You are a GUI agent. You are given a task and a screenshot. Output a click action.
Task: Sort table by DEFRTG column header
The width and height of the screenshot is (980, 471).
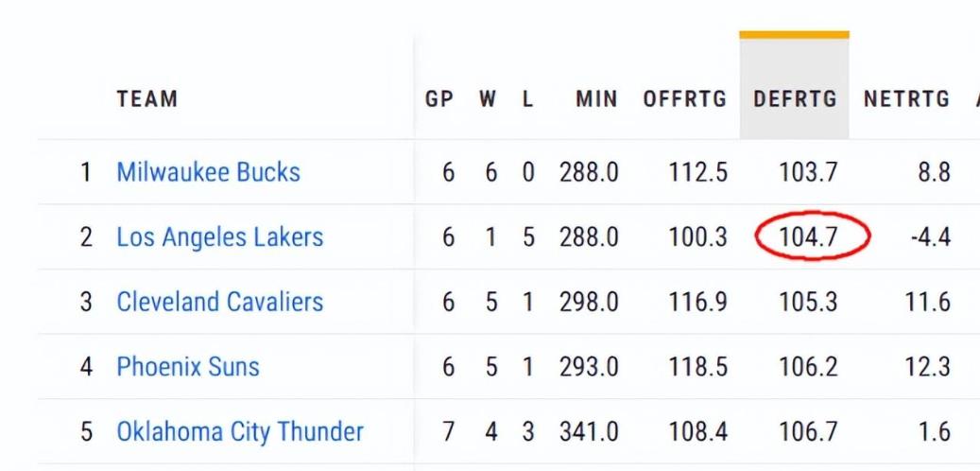point(795,98)
